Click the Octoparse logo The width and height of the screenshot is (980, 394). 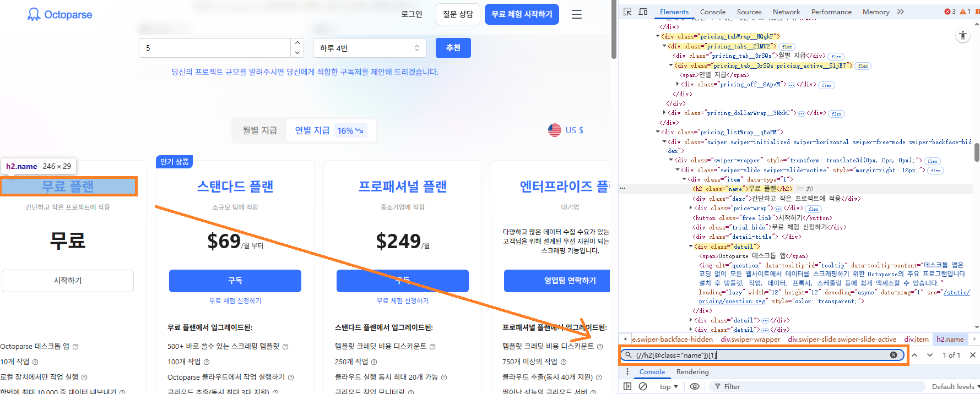pos(59,14)
